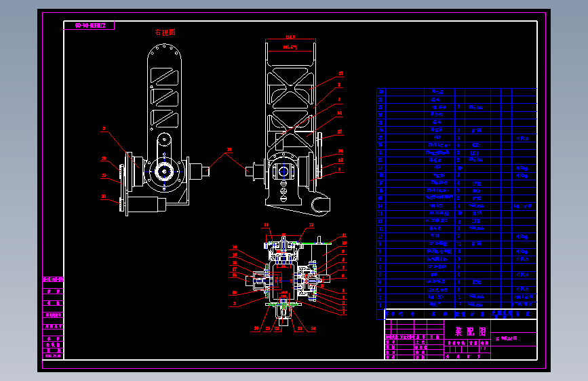Click balloon 11 on the section view

pos(345,235)
